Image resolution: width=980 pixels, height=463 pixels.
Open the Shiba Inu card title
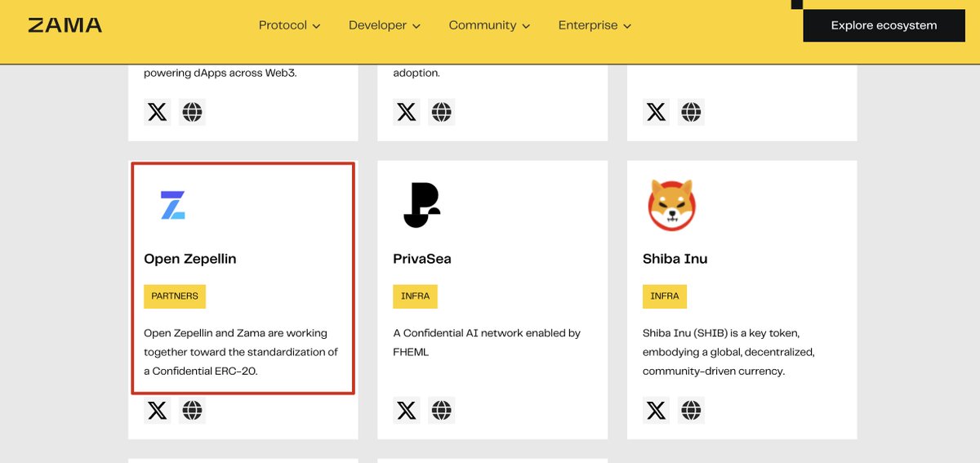[x=675, y=259]
